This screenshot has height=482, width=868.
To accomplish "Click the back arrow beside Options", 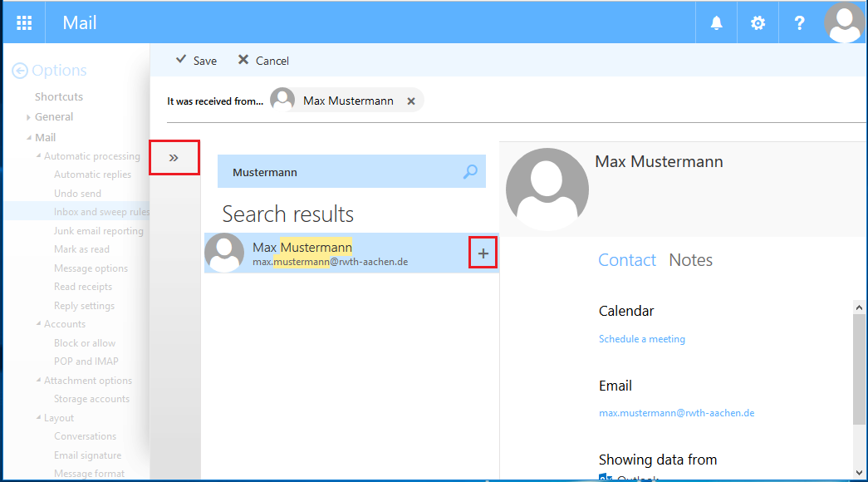I will tap(19, 70).
